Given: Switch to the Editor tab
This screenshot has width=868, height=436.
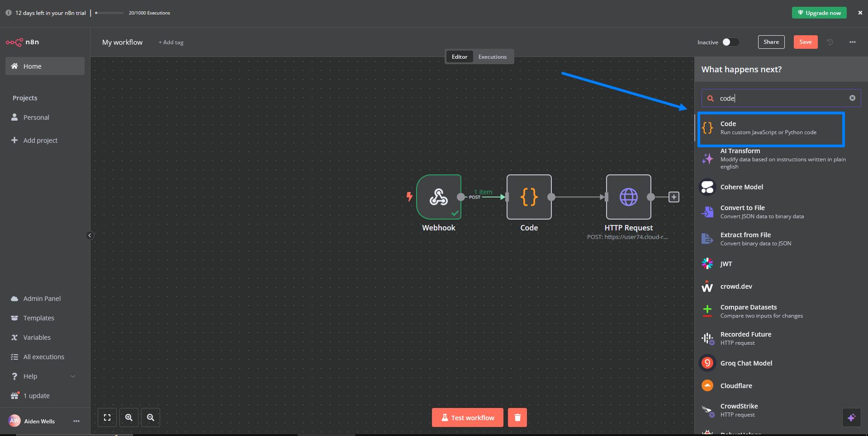Looking at the screenshot, I should click(460, 56).
